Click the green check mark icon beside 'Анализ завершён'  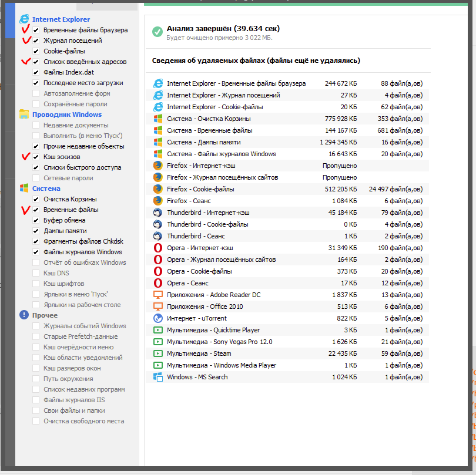click(157, 32)
